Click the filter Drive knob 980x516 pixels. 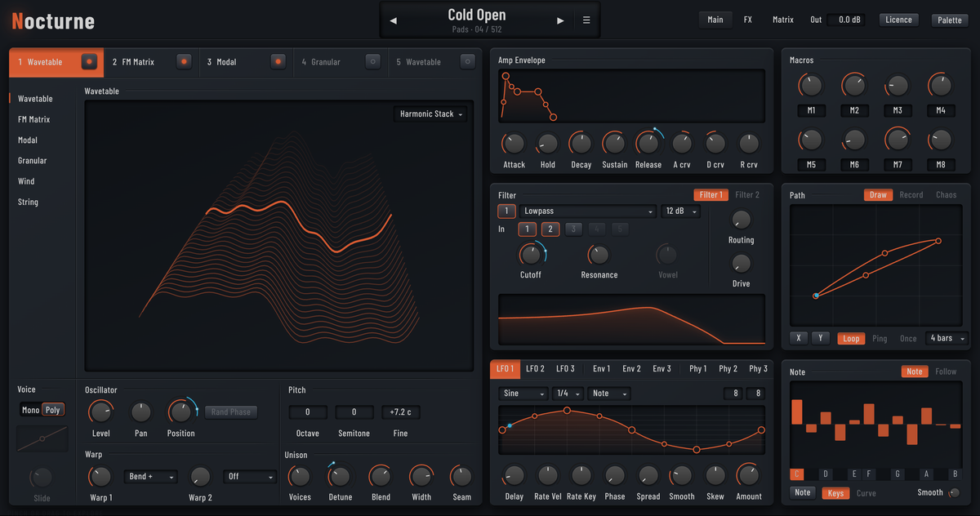(x=741, y=263)
